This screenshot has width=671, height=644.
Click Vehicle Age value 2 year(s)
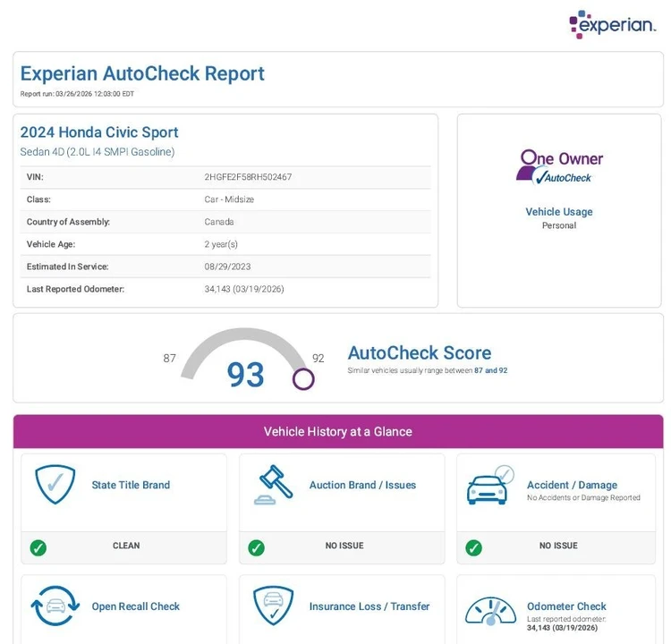(x=221, y=244)
